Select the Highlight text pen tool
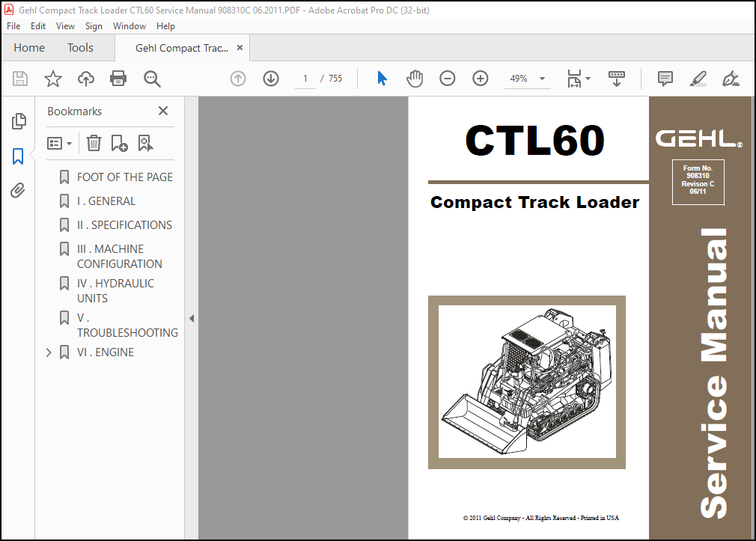Image resolution: width=756 pixels, height=541 pixels. (698, 79)
